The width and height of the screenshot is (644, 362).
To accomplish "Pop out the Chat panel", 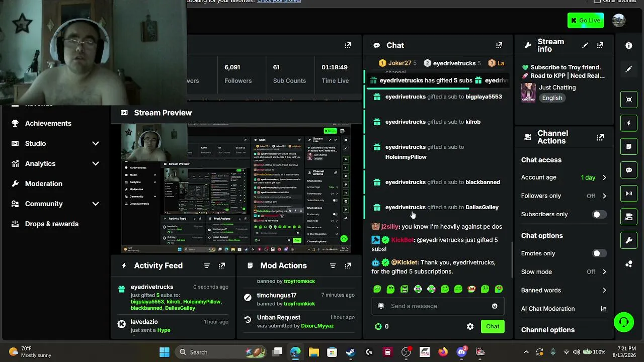I will (x=499, y=45).
